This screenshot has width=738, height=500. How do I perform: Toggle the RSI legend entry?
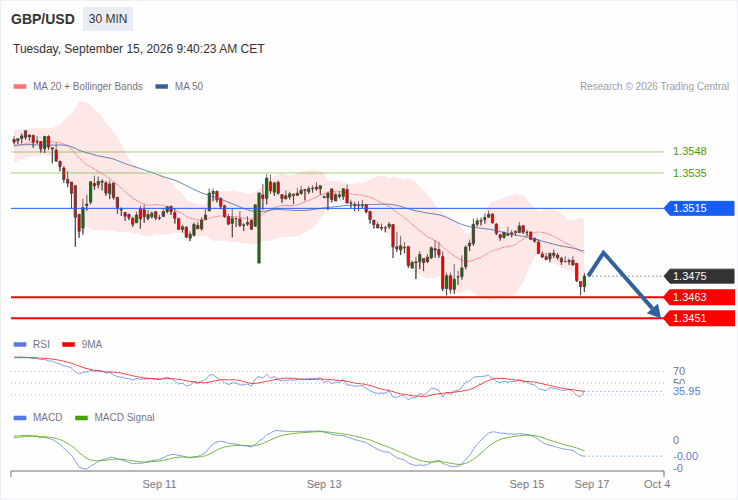[x=32, y=345]
